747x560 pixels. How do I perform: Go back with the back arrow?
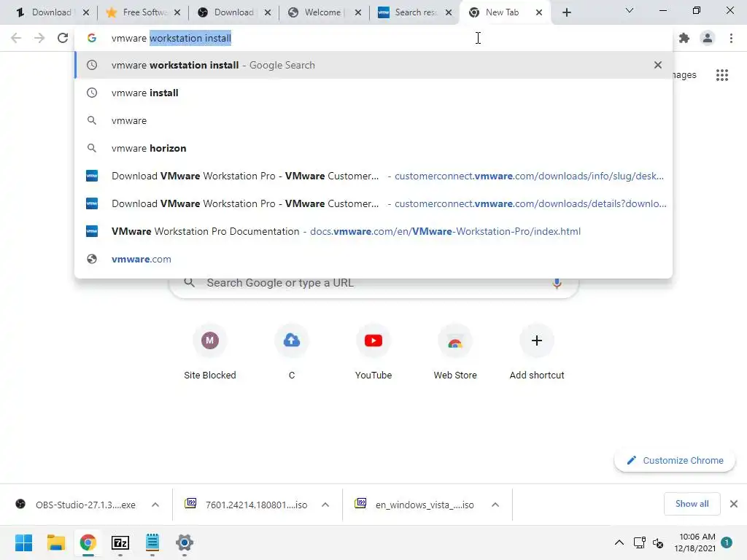(x=16, y=38)
